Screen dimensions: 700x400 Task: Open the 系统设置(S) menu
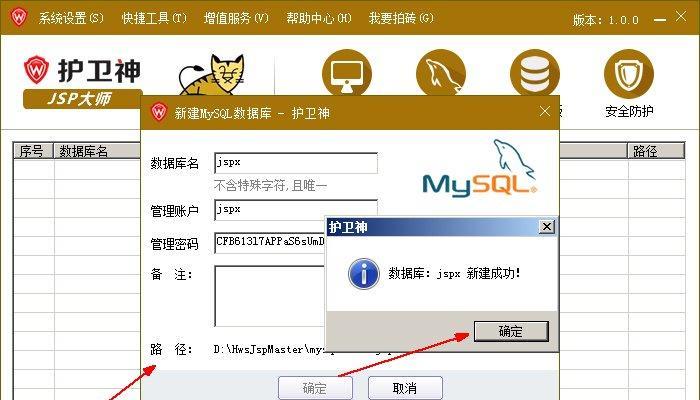point(71,18)
